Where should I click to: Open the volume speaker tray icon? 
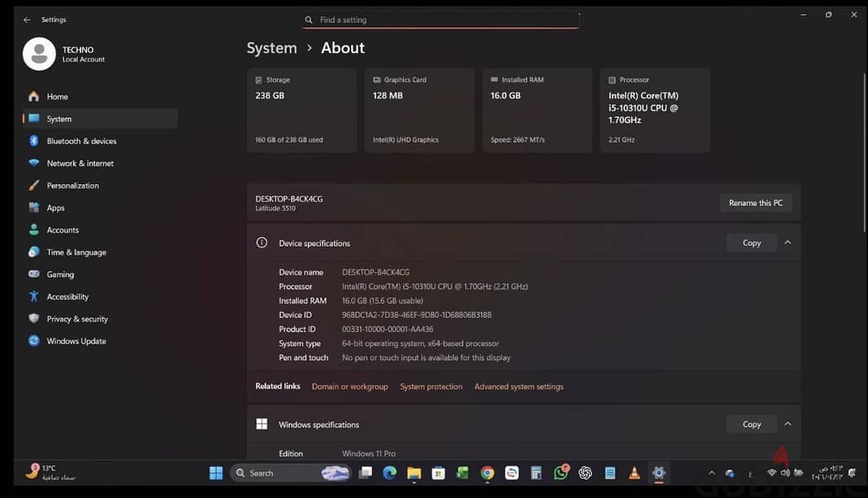coord(785,473)
